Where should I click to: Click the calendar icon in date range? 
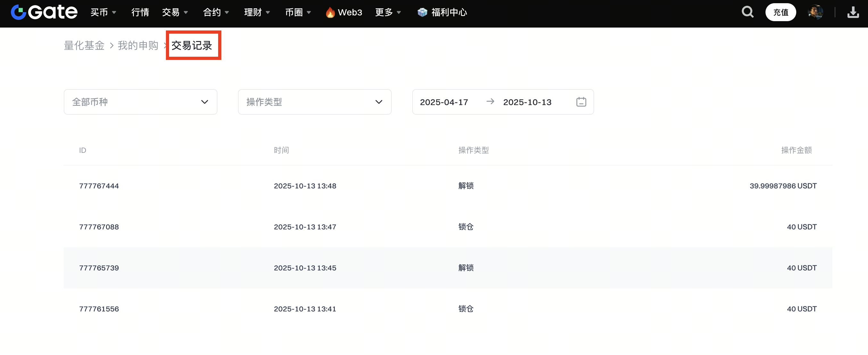(x=581, y=102)
